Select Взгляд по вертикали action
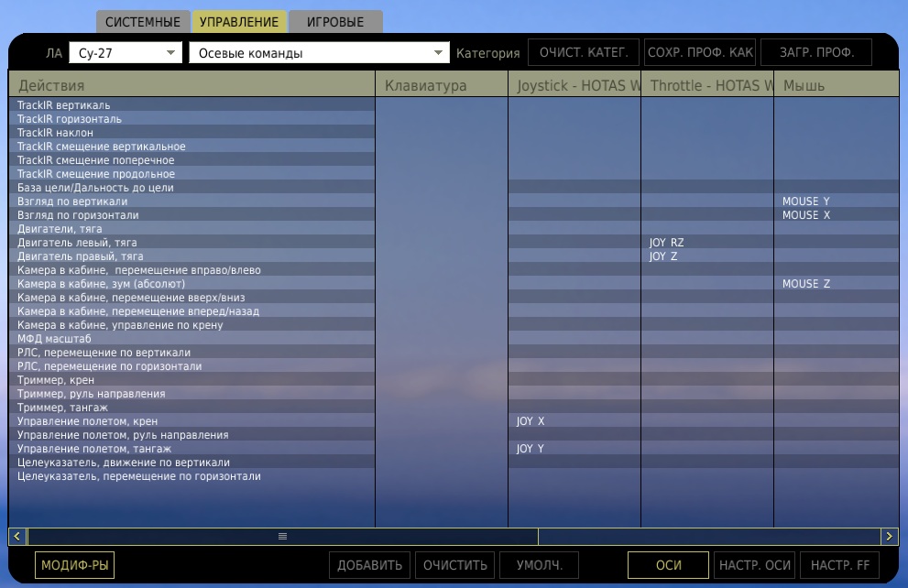The image size is (908, 588). point(191,201)
